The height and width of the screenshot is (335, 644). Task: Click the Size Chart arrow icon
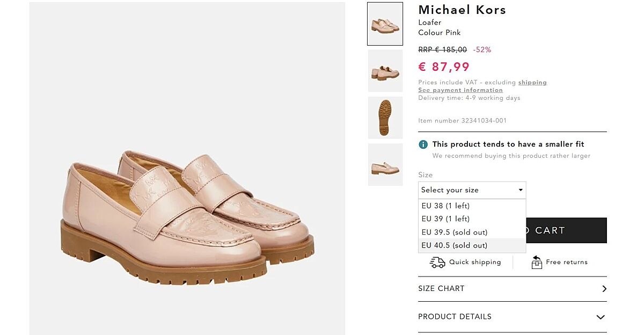coord(604,289)
